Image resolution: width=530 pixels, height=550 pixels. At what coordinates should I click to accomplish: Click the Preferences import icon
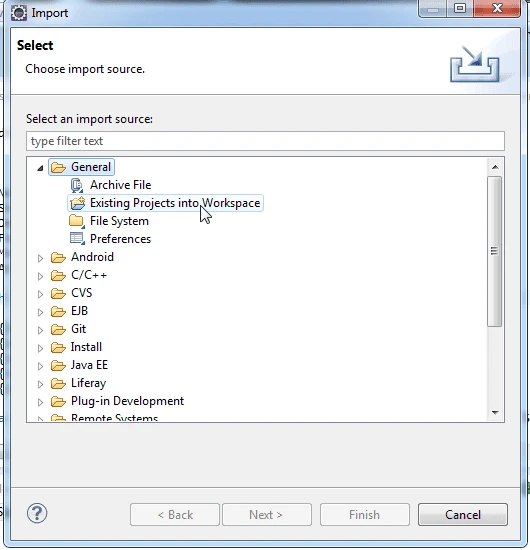click(77, 239)
